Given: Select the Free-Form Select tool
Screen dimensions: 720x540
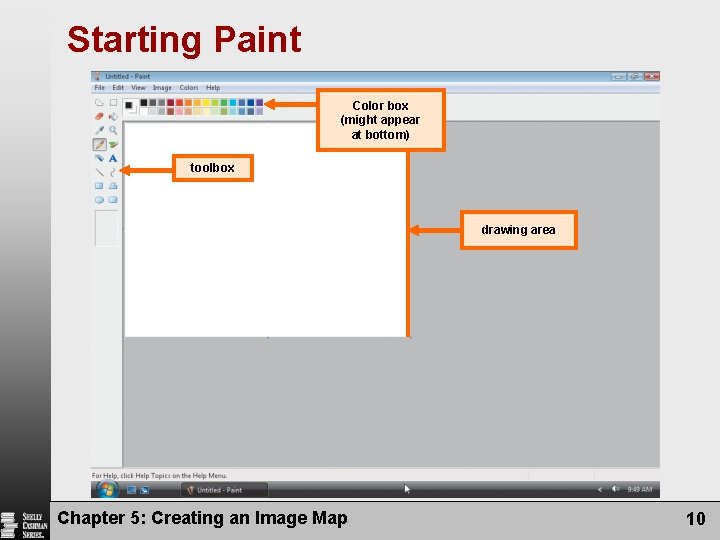Looking at the screenshot, I should 99,102.
